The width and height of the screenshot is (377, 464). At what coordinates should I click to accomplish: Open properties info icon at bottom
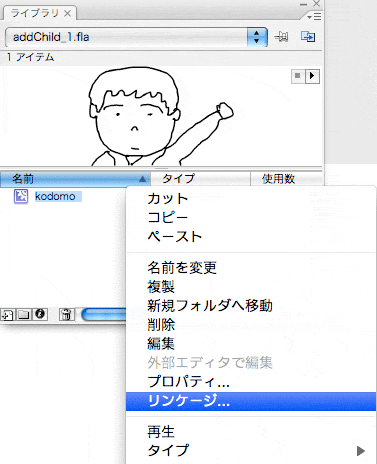40,314
